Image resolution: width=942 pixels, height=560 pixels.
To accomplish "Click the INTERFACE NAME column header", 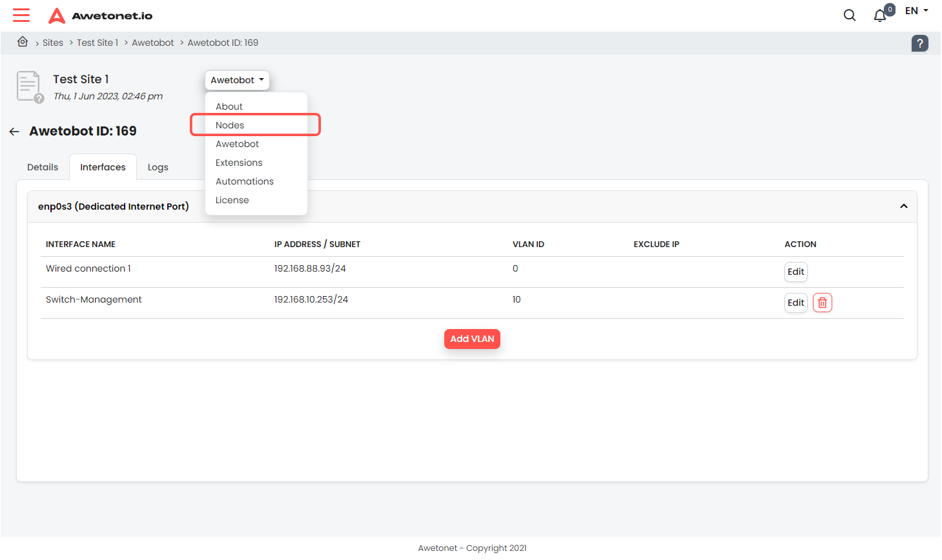I will (x=81, y=244).
